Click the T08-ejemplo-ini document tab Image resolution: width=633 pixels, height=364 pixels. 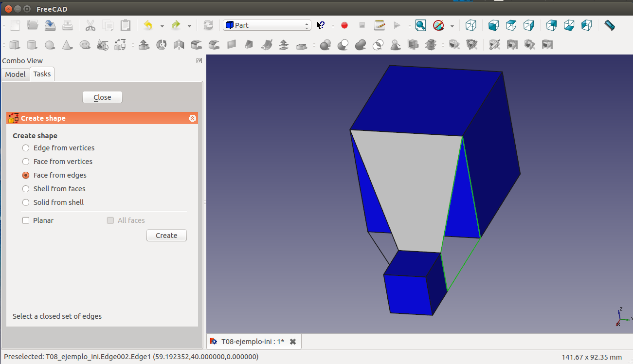(x=253, y=342)
